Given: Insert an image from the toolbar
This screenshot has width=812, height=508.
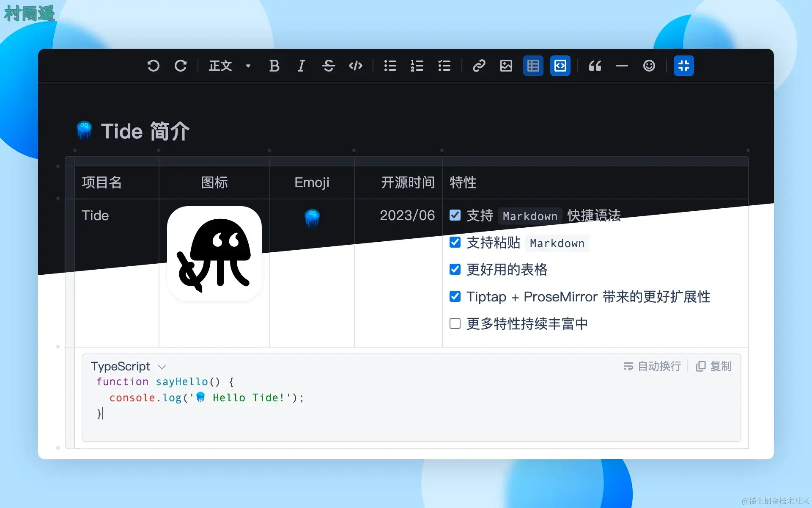Looking at the screenshot, I should (506, 66).
